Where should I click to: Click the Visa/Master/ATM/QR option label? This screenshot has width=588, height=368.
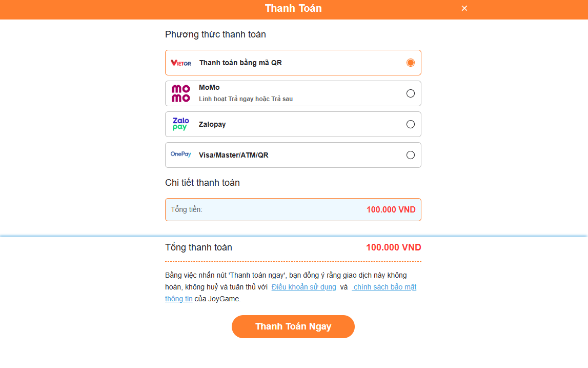pyautogui.click(x=233, y=155)
